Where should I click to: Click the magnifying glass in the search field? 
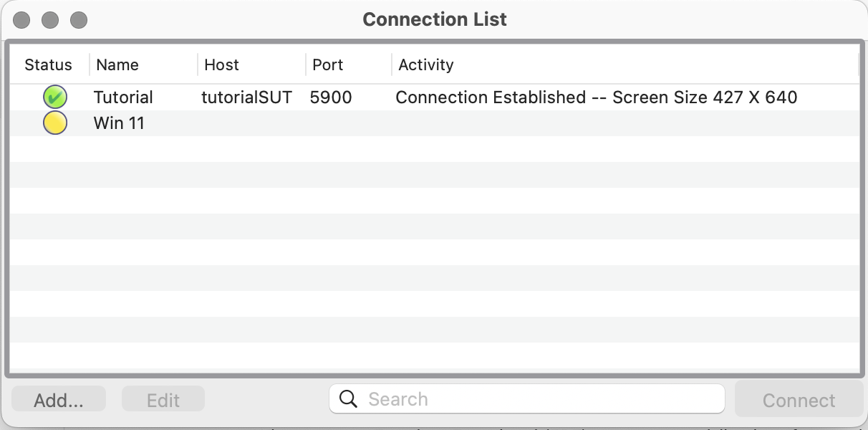(348, 398)
